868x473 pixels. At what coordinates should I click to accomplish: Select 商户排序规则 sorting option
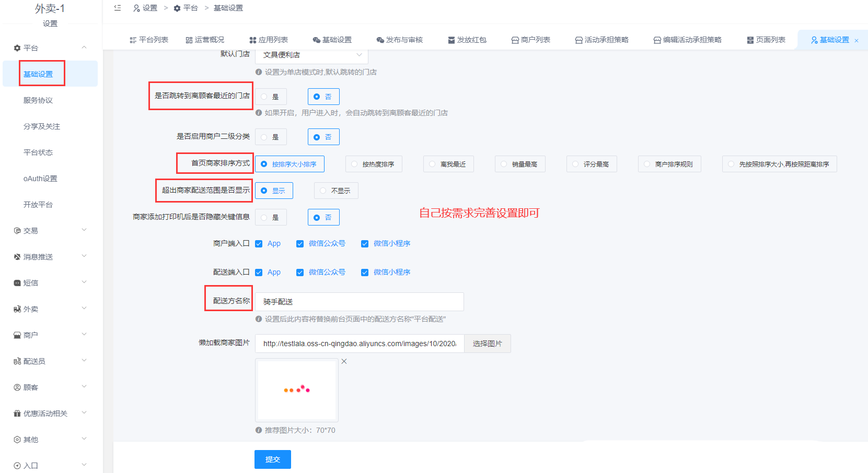669,164
